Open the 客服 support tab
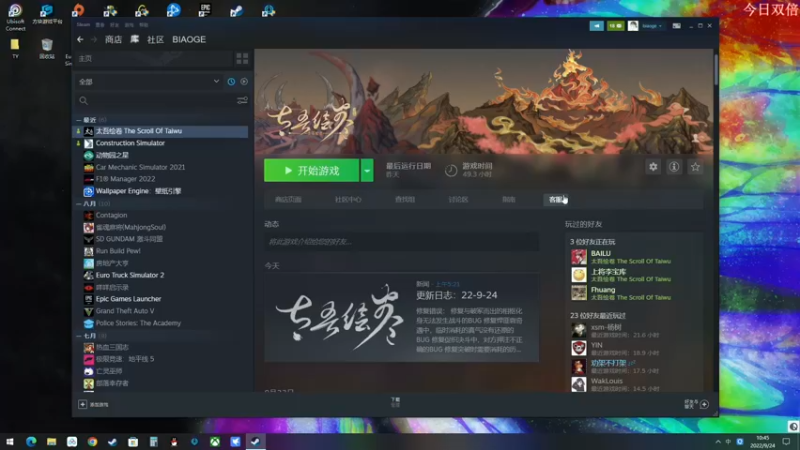The width and height of the screenshot is (800, 450). (556, 199)
